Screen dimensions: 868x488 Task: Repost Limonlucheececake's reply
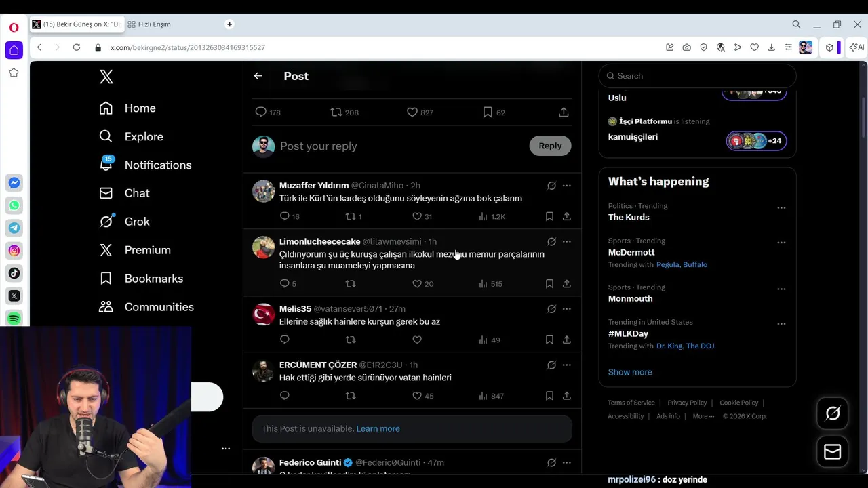tap(351, 283)
